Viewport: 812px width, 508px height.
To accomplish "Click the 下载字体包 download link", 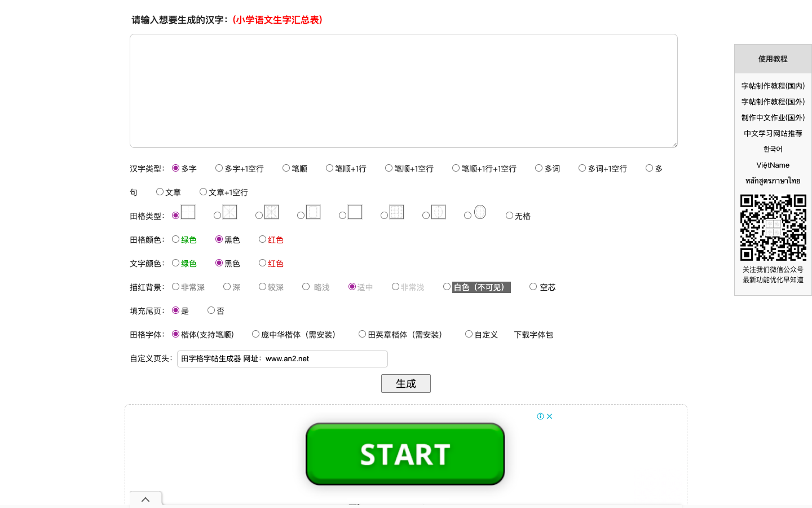I will tap(533, 335).
